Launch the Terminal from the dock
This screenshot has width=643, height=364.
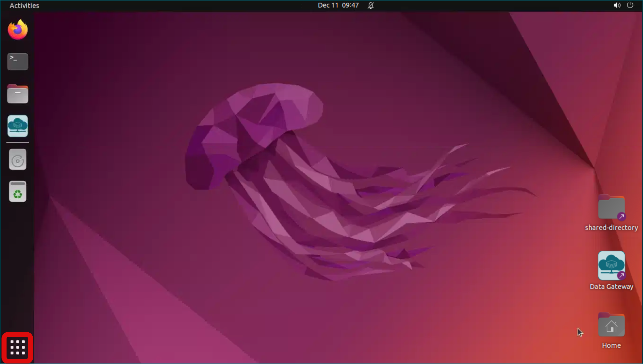click(17, 61)
